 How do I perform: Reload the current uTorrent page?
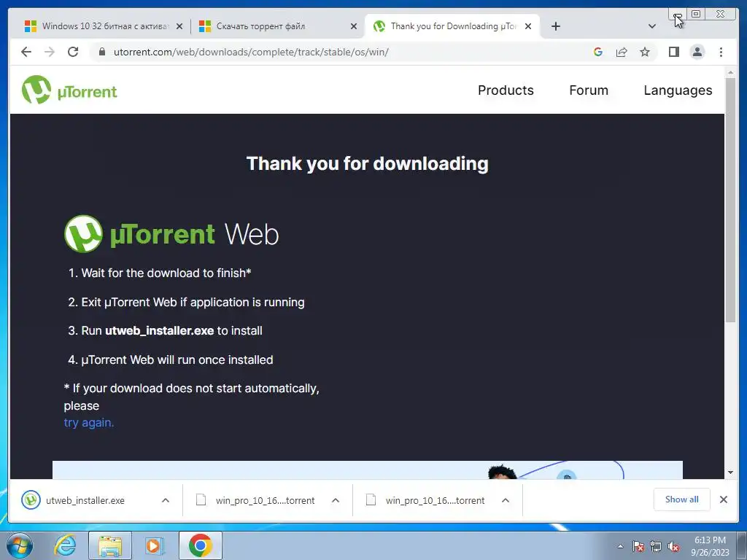point(73,52)
